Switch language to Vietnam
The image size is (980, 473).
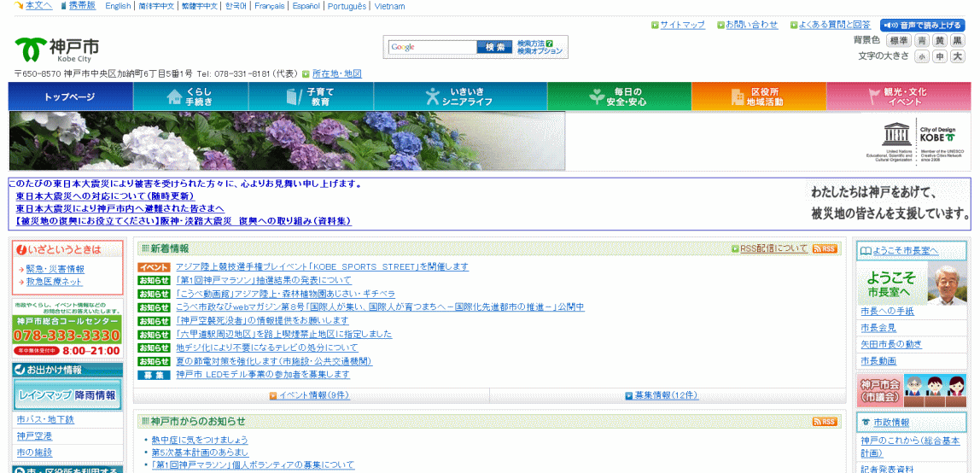(x=389, y=6)
